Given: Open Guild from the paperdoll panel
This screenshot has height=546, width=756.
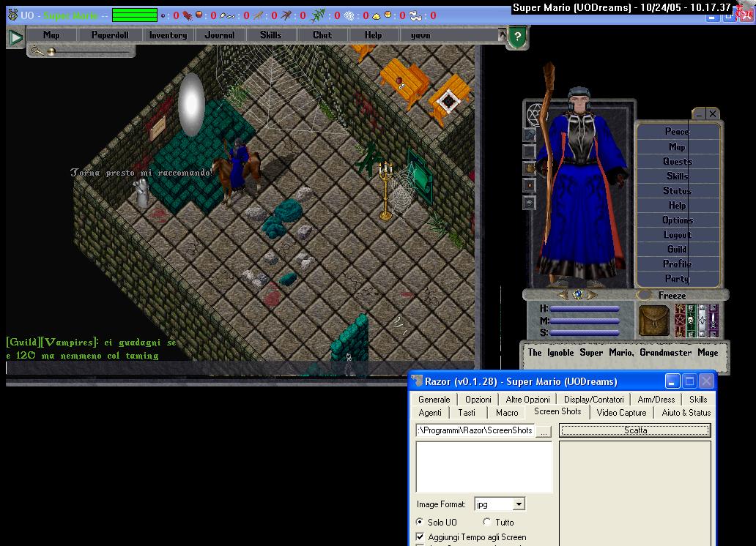Looking at the screenshot, I should tap(678, 249).
